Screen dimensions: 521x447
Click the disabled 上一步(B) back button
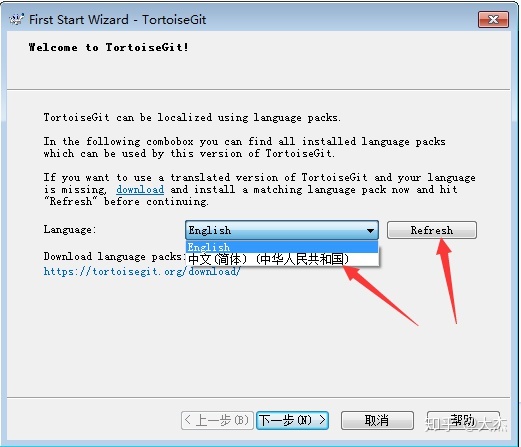(217, 420)
